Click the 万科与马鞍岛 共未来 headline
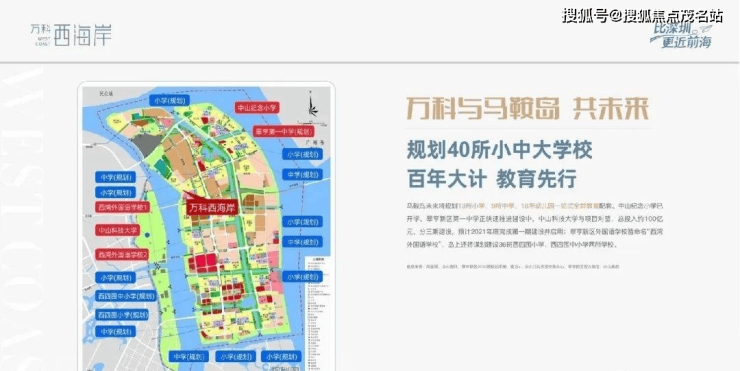Screen dimensions: 740x371 pyautogui.click(x=528, y=109)
